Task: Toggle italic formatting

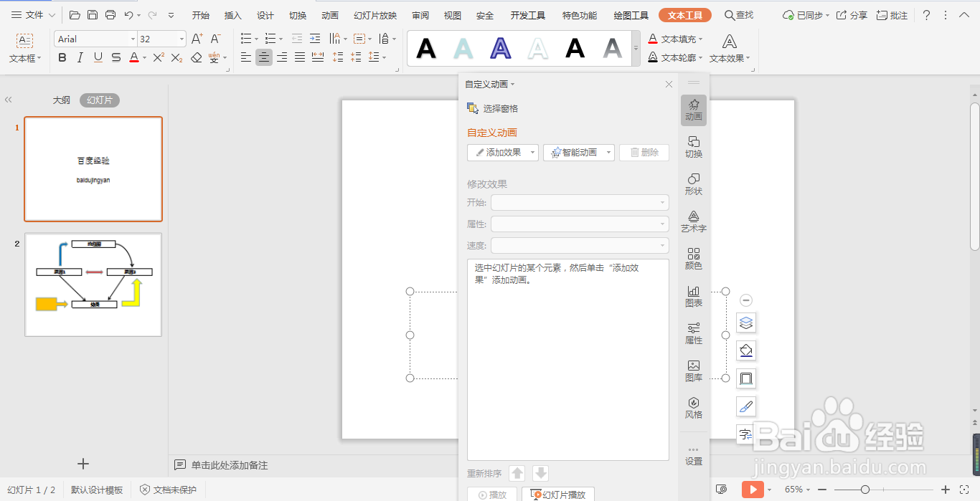Action: [x=80, y=57]
